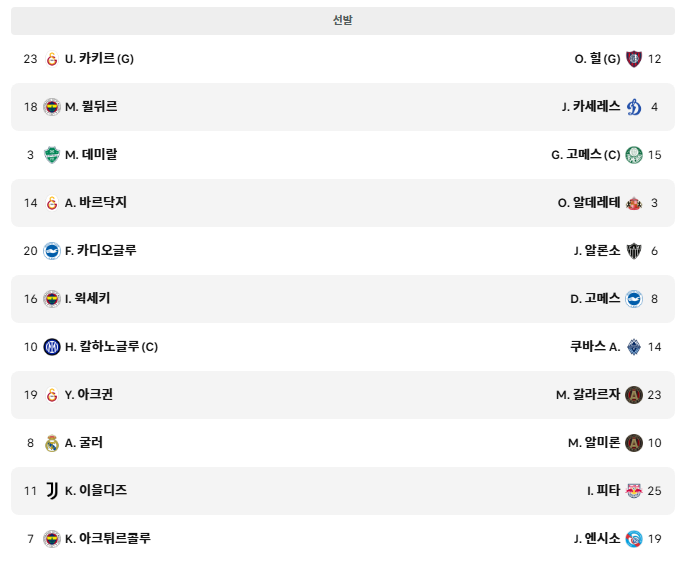Screen dimensions: 679x569
Task: Click the green club crest beside M. 데미랄
Action: pos(52,155)
